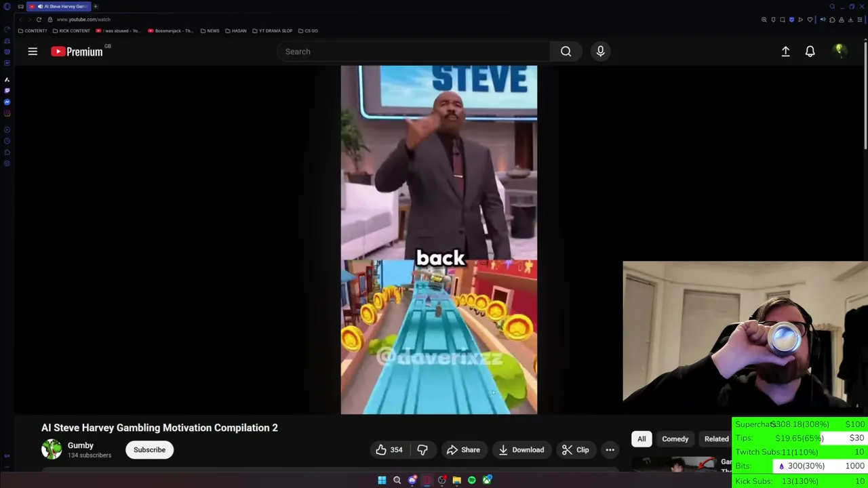Image resolution: width=868 pixels, height=488 pixels.
Task: Mute tab audio via speaker icon
Action: click(823, 20)
